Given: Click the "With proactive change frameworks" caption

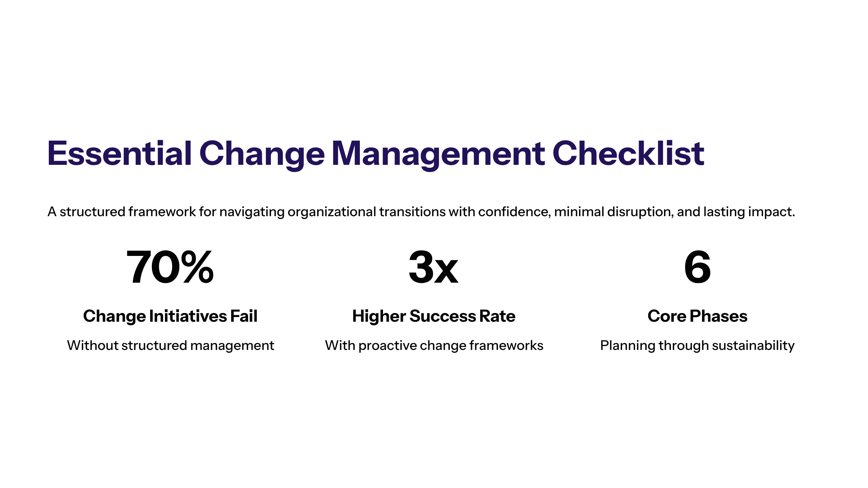Looking at the screenshot, I should pyautogui.click(x=434, y=346).
